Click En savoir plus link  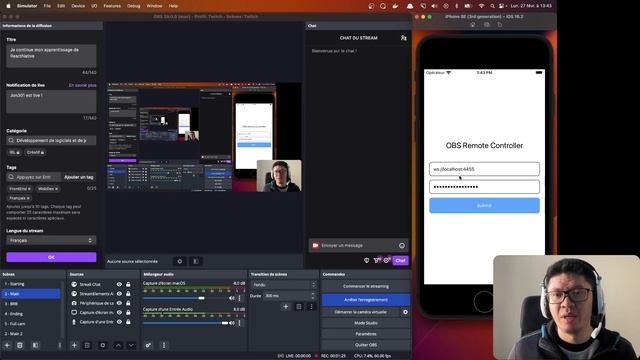point(82,85)
